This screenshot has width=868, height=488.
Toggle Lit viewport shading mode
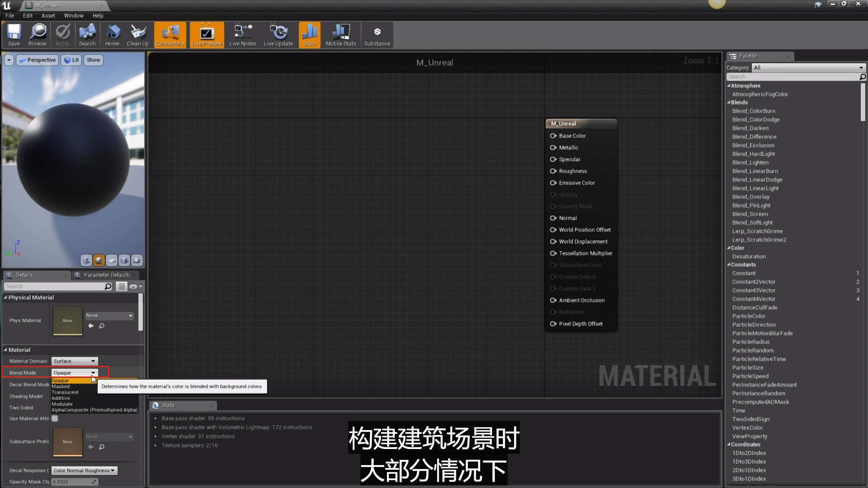coord(71,60)
